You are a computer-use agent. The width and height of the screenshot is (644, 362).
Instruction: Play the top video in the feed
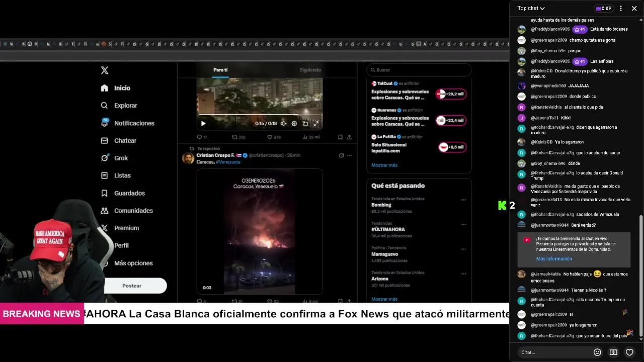(203, 123)
